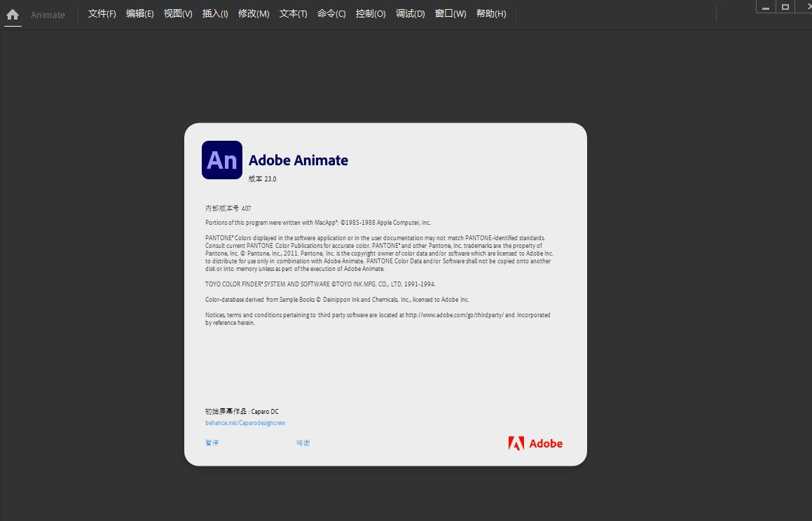This screenshot has height=521, width=812.
Task: Open the 文本(T) menu
Action: coord(293,14)
